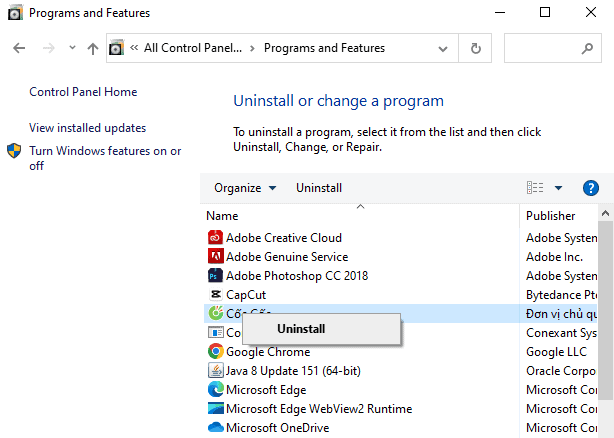Go back with the back arrow

pos(19,48)
